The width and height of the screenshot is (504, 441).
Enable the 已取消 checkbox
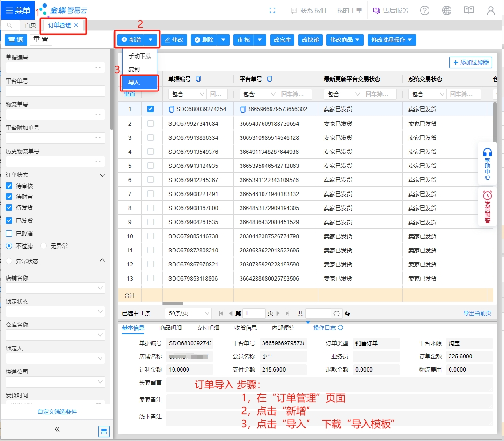coord(9,234)
